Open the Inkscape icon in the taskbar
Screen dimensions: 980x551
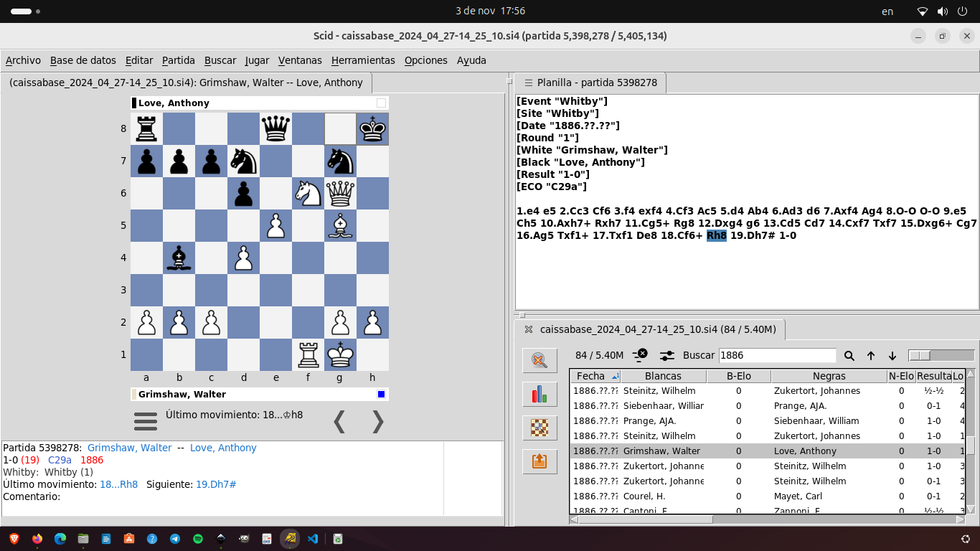(221, 538)
